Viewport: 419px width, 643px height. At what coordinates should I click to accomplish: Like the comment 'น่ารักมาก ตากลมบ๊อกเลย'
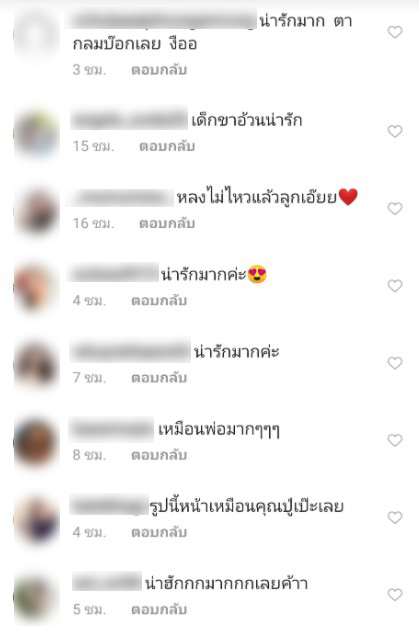click(x=395, y=32)
